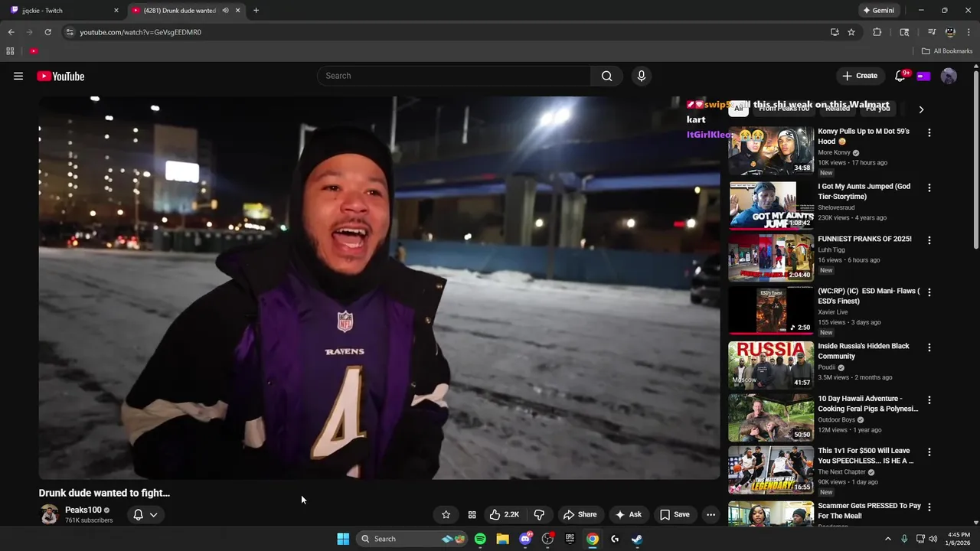Open options menu for This 1v1 For $500
The width and height of the screenshot is (980, 551).
point(929,452)
